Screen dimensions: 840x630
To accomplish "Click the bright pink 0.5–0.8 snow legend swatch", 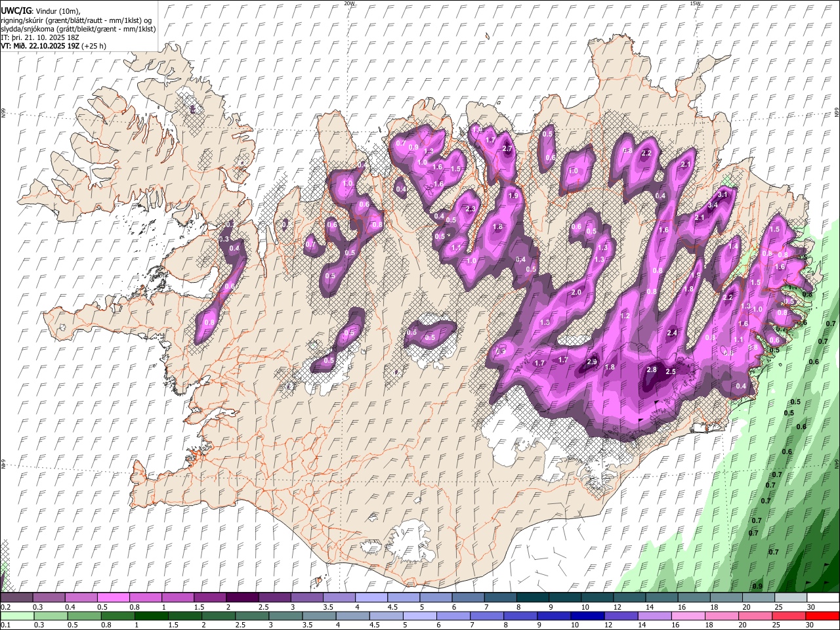I will [113, 597].
